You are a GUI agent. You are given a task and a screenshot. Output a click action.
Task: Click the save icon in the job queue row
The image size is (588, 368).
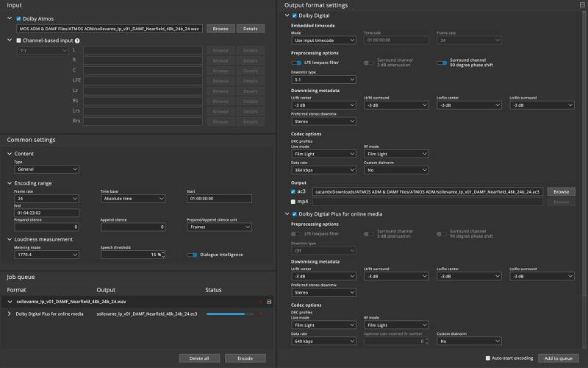coord(269,302)
